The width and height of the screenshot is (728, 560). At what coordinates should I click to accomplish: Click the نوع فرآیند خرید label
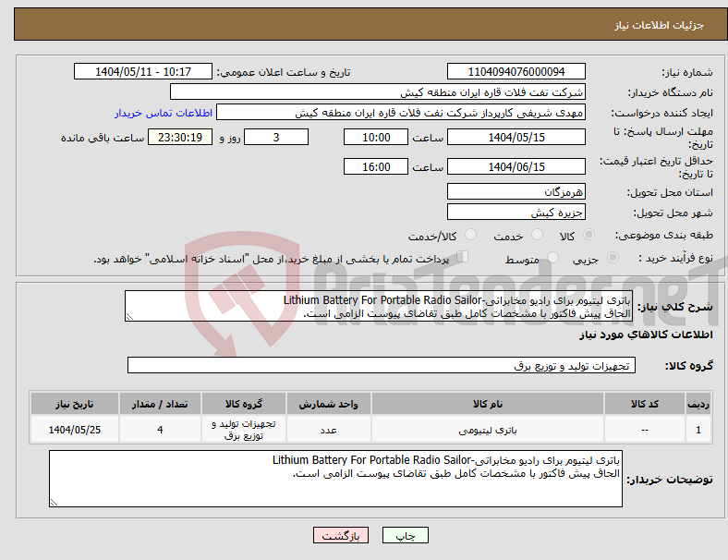click(x=676, y=258)
